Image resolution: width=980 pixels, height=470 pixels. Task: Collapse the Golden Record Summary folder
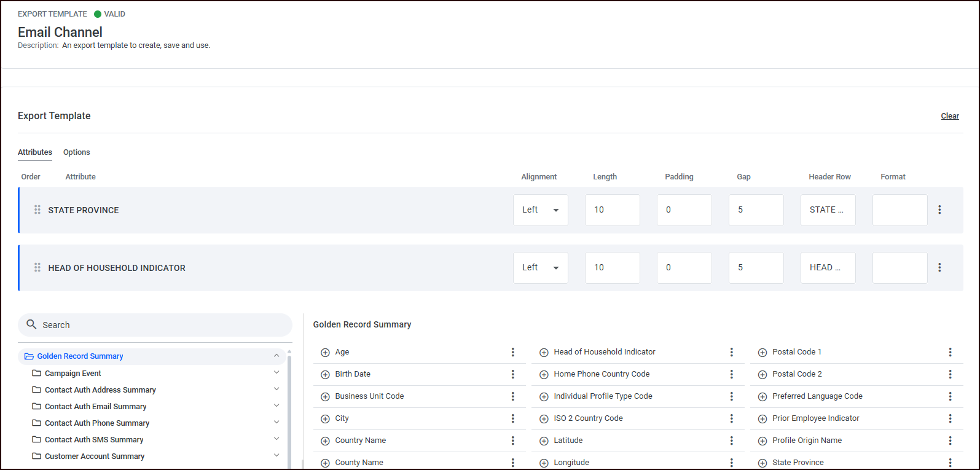coord(276,356)
